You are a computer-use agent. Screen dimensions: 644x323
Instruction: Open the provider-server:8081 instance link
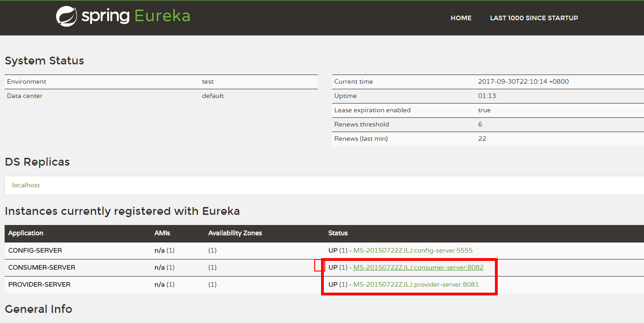pos(416,284)
